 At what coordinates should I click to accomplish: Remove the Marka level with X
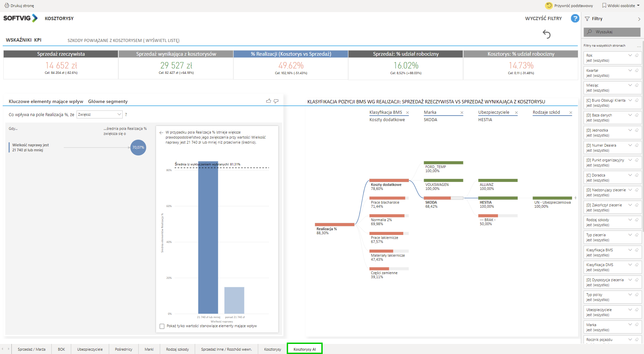point(462,113)
